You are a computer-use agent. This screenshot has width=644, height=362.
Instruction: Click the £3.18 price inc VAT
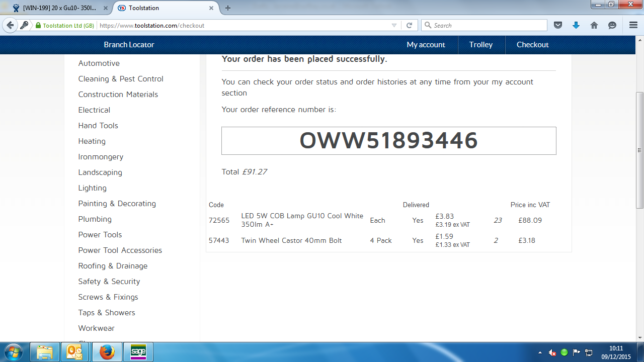[x=527, y=240]
